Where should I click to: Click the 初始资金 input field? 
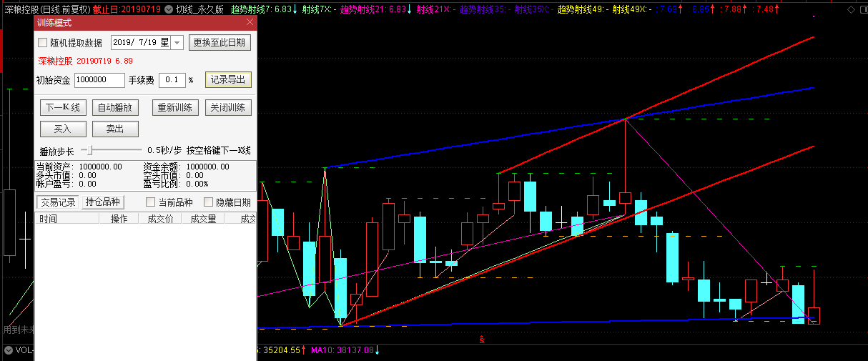coord(99,80)
